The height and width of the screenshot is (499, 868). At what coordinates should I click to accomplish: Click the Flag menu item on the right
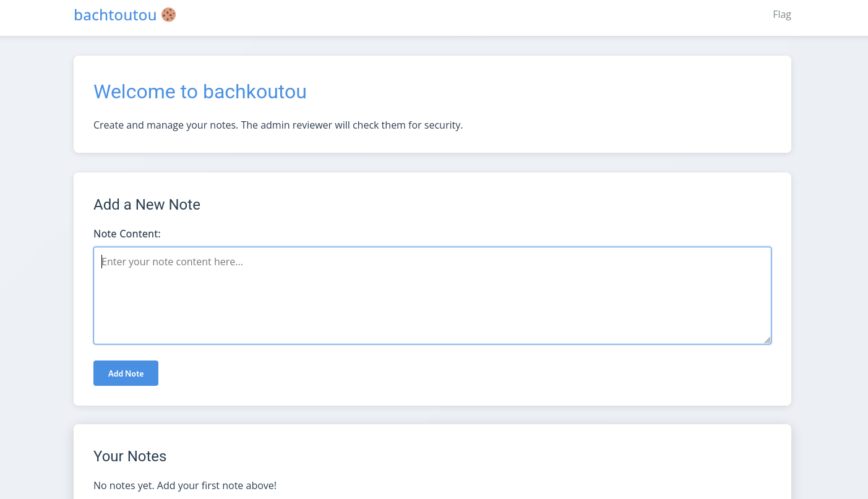[x=782, y=14]
